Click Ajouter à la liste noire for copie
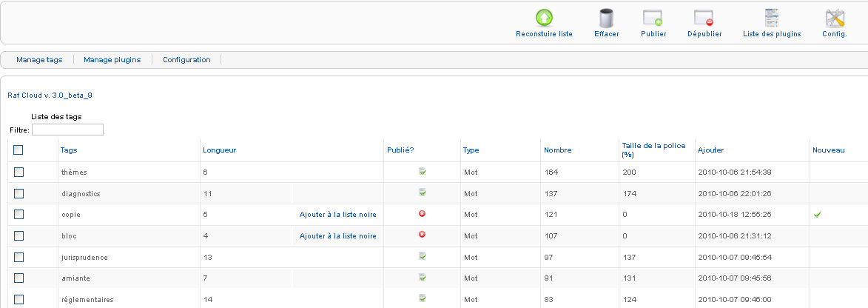 click(337, 215)
